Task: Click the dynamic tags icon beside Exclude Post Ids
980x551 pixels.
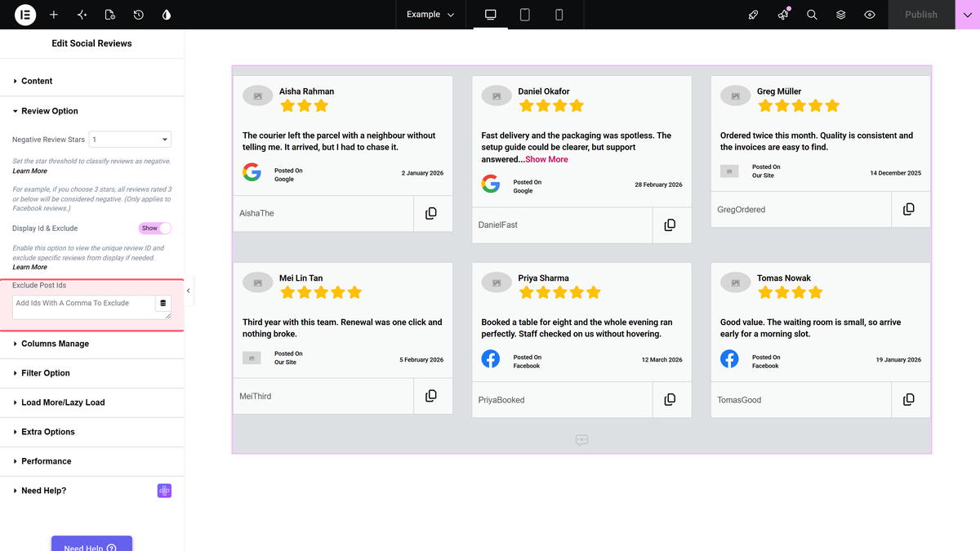Action: 163,303
